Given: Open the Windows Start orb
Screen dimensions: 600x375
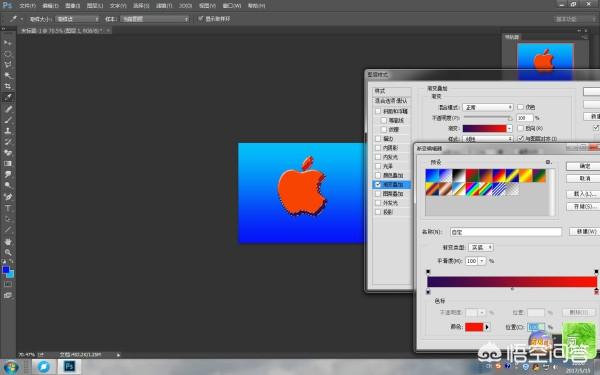Looking at the screenshot, I should pyautogui.click(x=11, y=367).
